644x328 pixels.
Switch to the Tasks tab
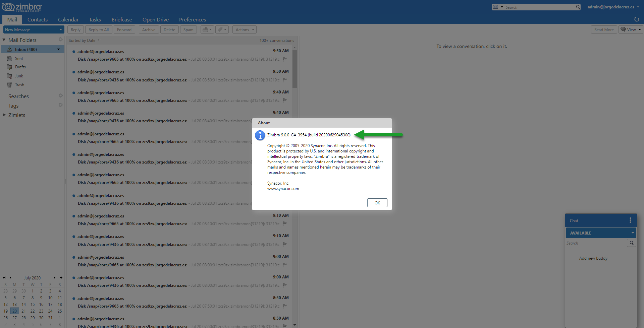pyautogui.click(x=95, y=19)
